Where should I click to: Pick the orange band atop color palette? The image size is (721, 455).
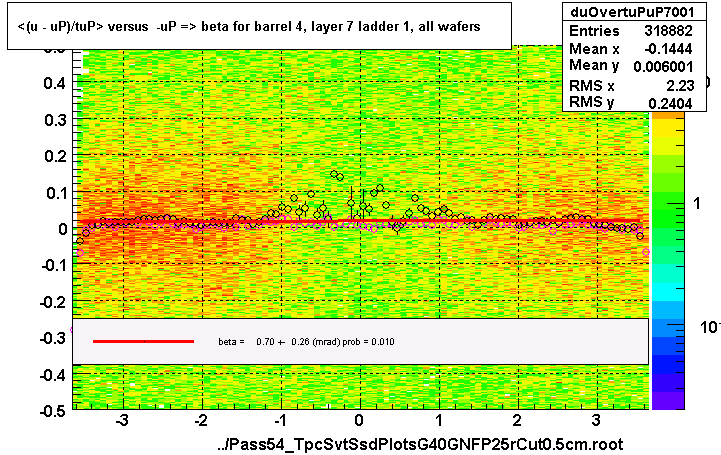[668, 117]
